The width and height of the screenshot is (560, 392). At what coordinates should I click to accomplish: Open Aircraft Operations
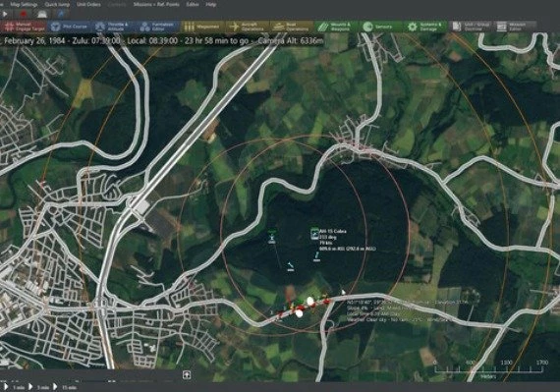tap(248, 27)
